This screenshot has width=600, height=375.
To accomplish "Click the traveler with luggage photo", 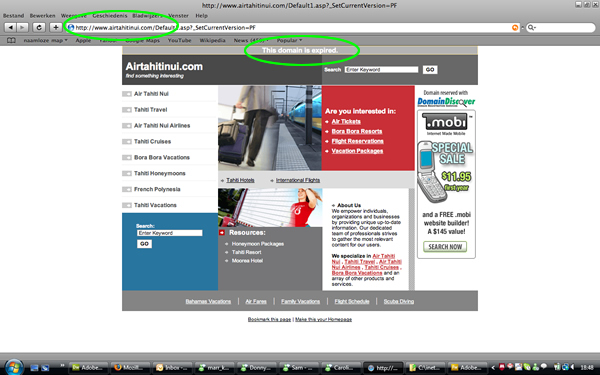I will pyautogui.click(x=270, y=128).
